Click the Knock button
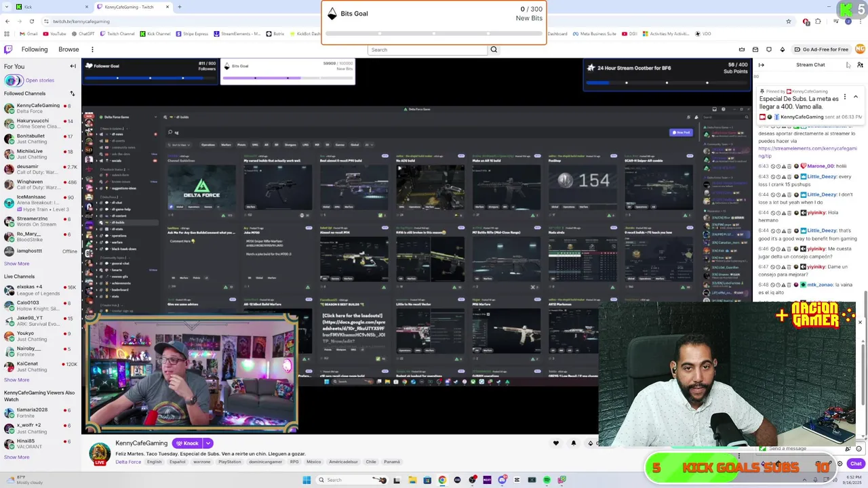This screenshot has height=488, width=868. coord(186,443)
